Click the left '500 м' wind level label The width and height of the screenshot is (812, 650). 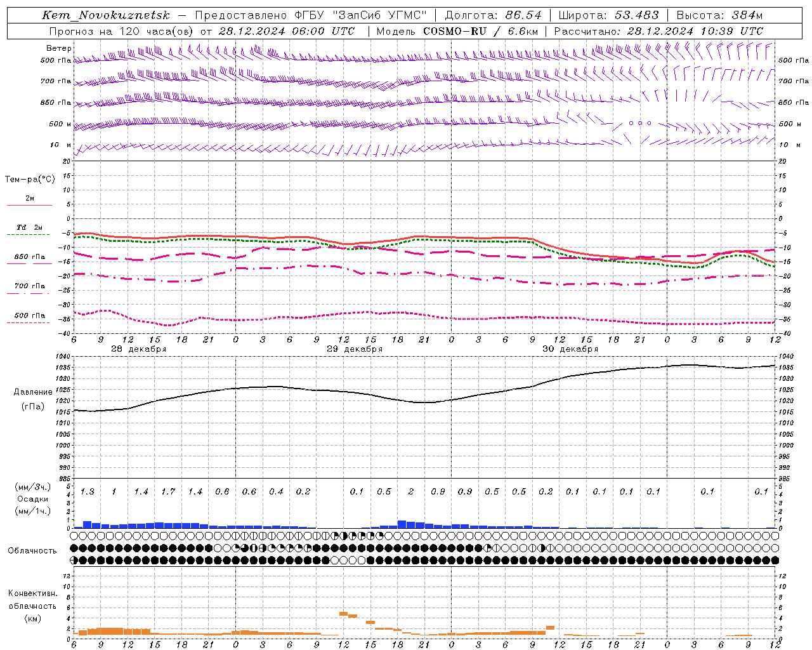60,124
